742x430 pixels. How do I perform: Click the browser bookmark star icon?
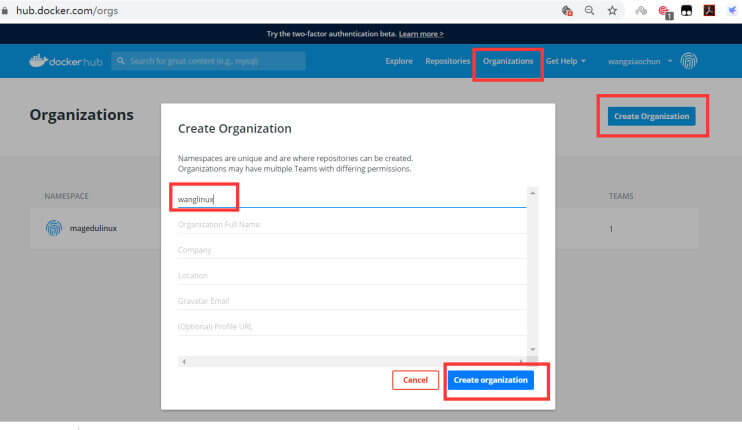pos(612,10)
